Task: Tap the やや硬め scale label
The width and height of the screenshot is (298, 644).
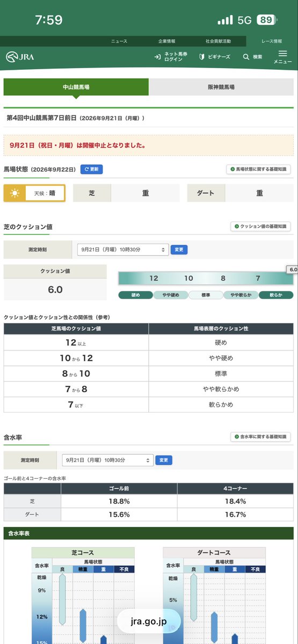Action: point(171,295)
